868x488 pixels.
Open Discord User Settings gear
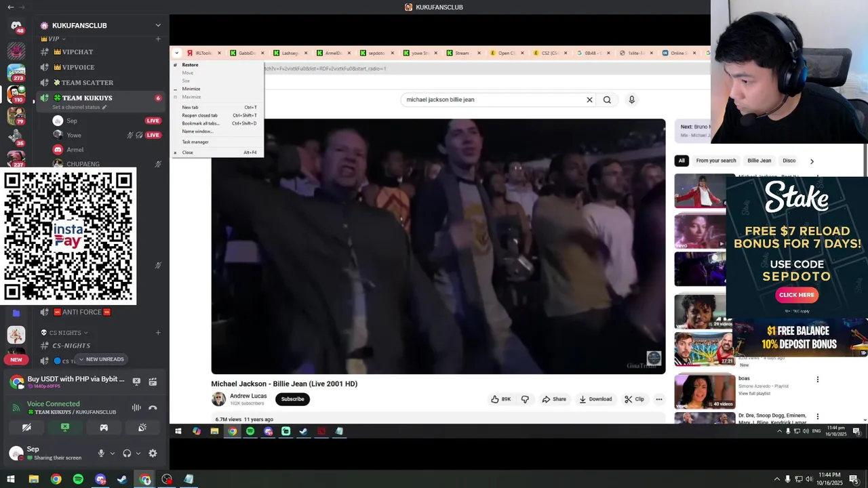click(153, 453)
